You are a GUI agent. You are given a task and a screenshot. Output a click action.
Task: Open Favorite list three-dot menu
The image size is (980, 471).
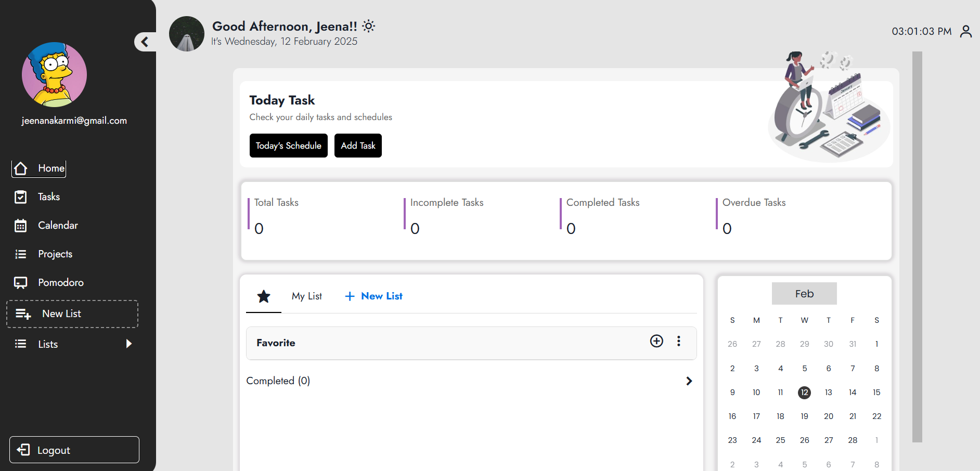[678, 341]
